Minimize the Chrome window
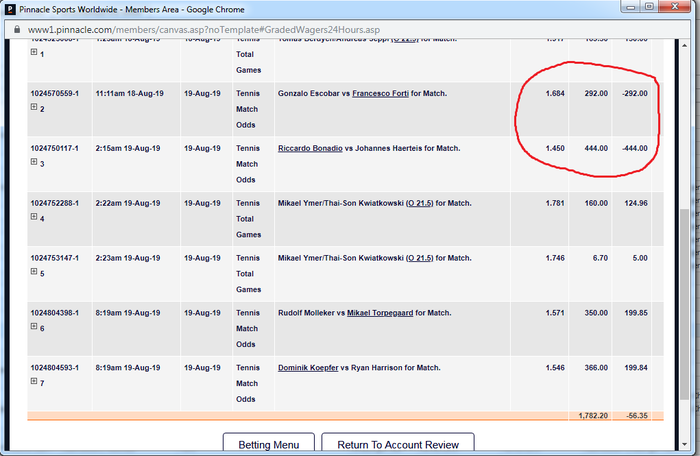The height and width of the screenshot is (456, 700). click(x=630, y=7)
